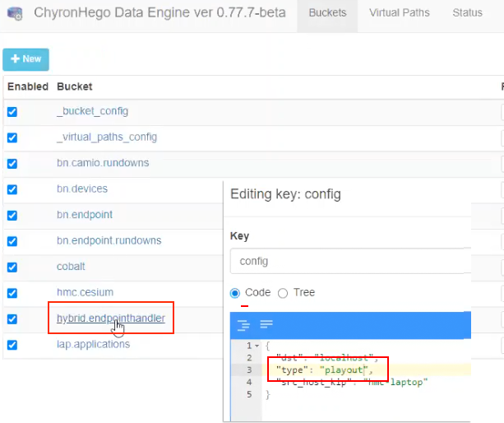Select the Tree editor mode radio
The image size is (504, 423).
283,293
